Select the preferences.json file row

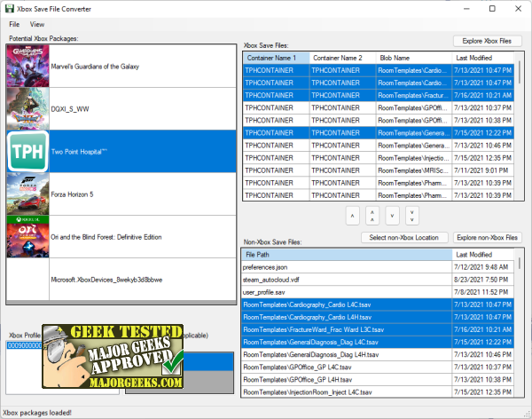pyautogui.click(x=378, y=267)
